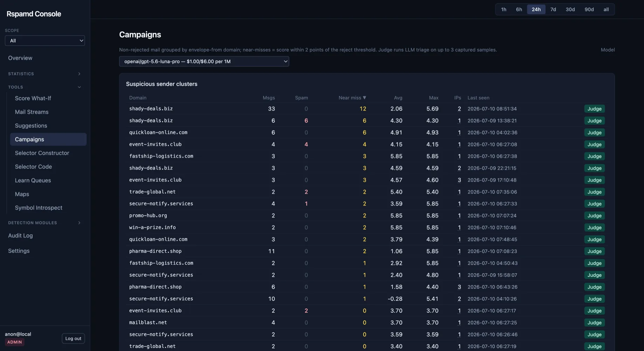Screen dimensions: 644x351
Task: Judge the win-a-prize.info cluster
Action: coord(594,228)
